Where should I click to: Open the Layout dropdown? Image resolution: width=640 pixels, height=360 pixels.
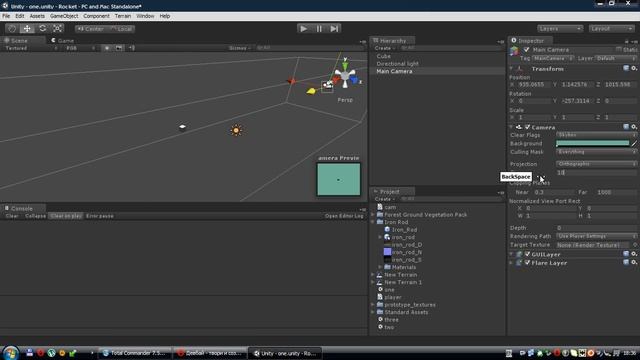coord(611,29)
